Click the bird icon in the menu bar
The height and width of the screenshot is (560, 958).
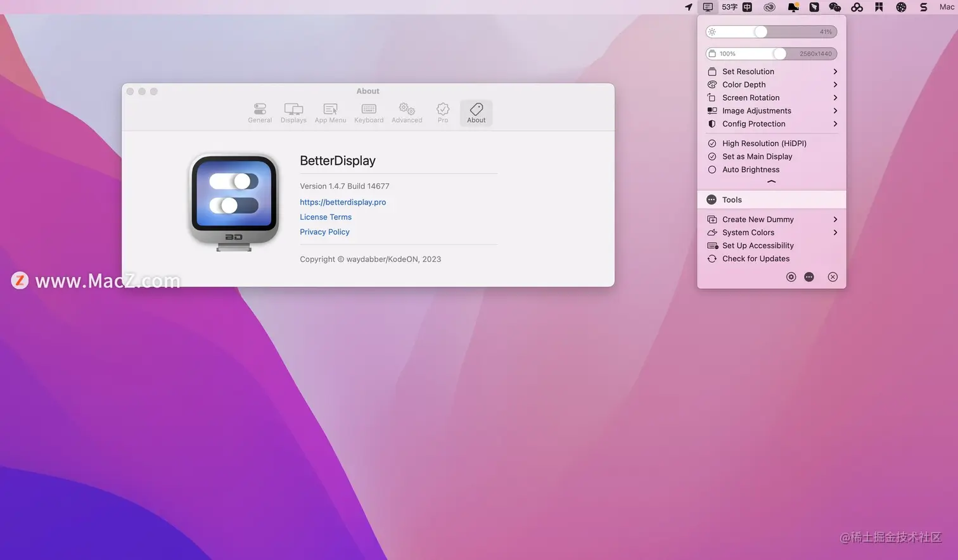(814, 7)
